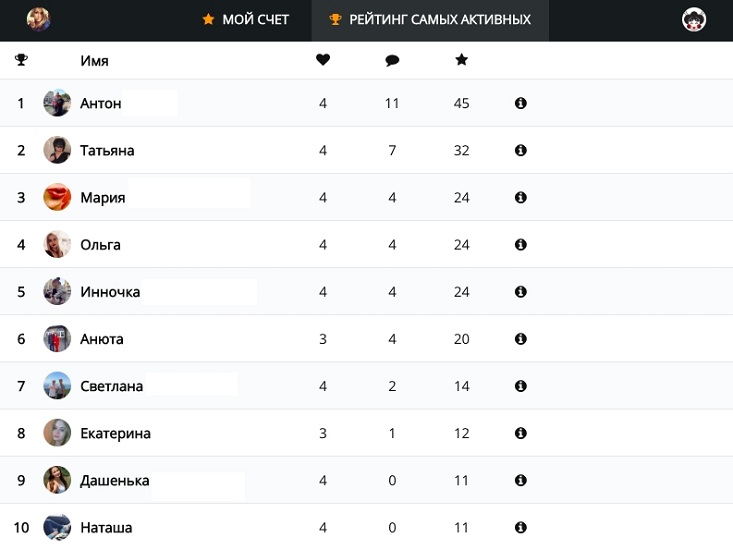
Task: Click the Имя column header
Action: click(x=94, y=61)
